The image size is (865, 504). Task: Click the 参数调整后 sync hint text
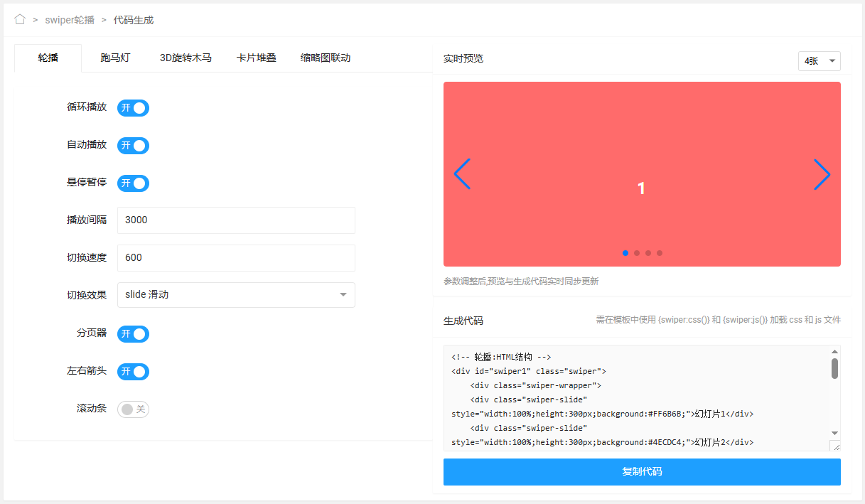pos(521,282)
